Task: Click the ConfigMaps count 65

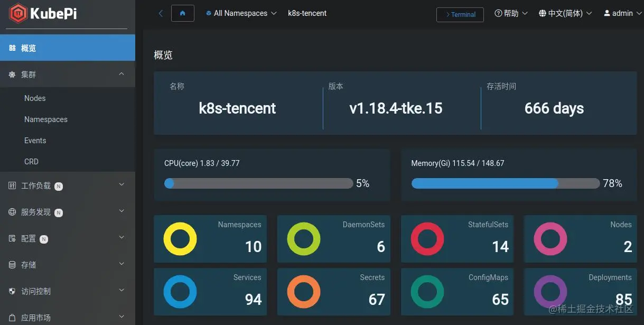Action: tap(500, 300)
